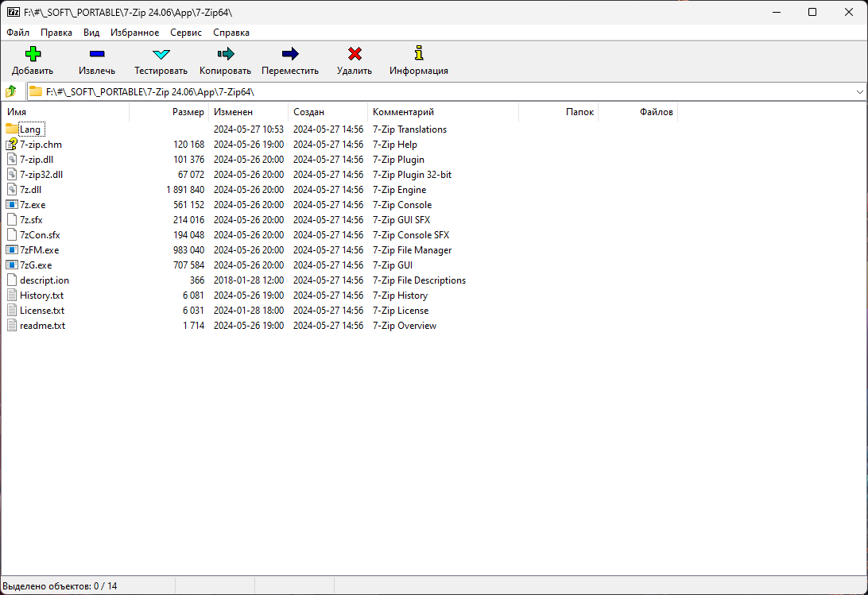Go up one folder level icon

(11, 91)
